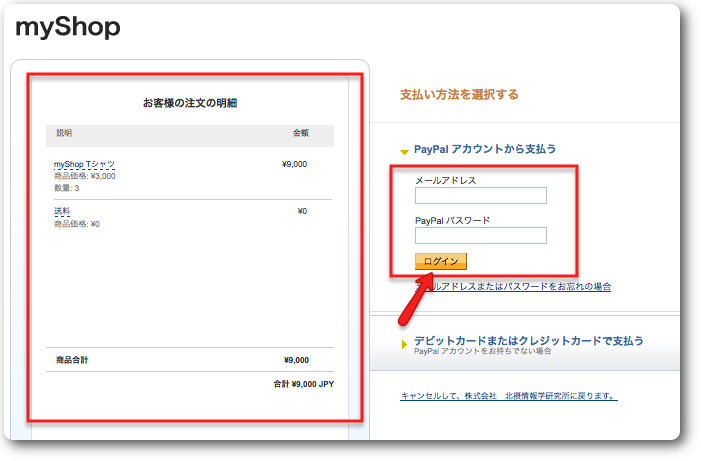The image size is (701, 461).
Task: Expand the debit or credit card payment arrow
Action: pos(404,344)
